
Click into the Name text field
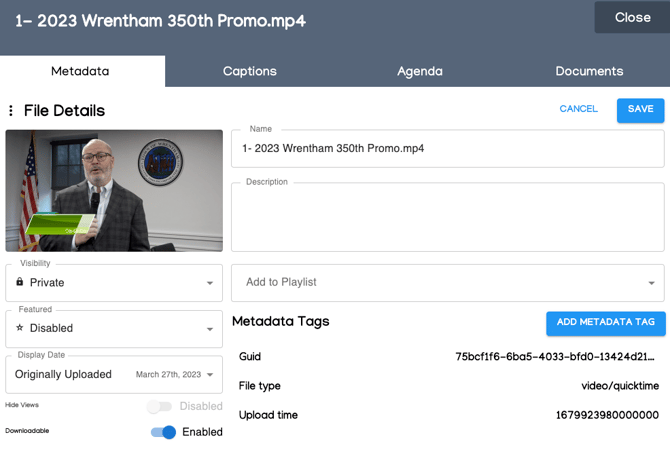tap(447, 149)
